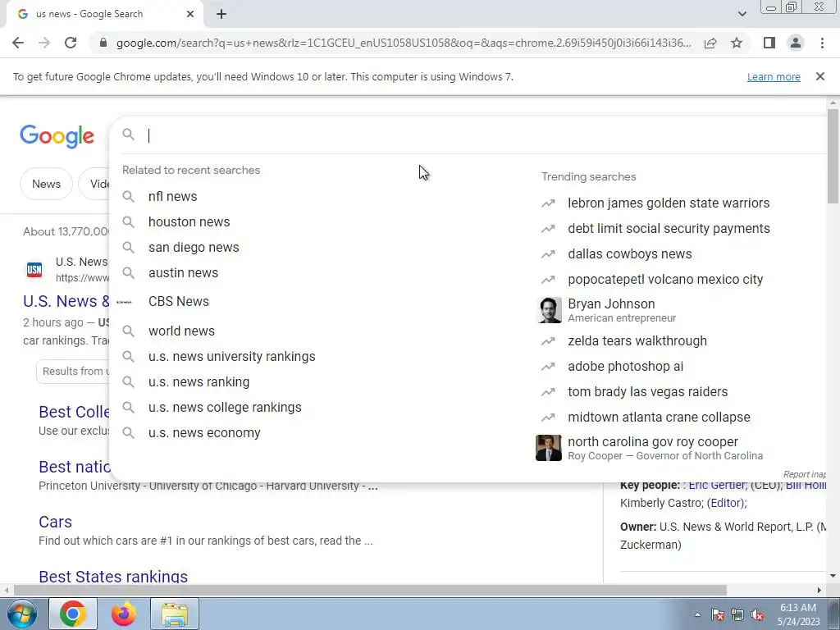Go back using the browser back arrow

[18, 43]
